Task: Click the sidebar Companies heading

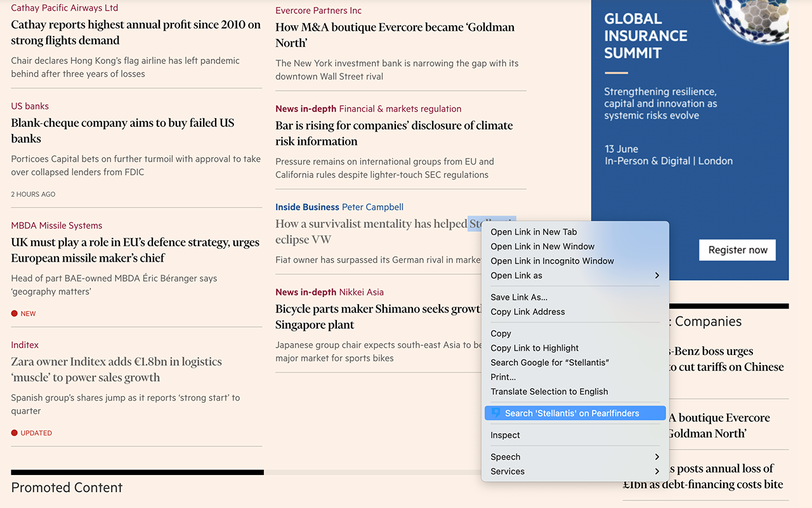Action: pos(708,321)
